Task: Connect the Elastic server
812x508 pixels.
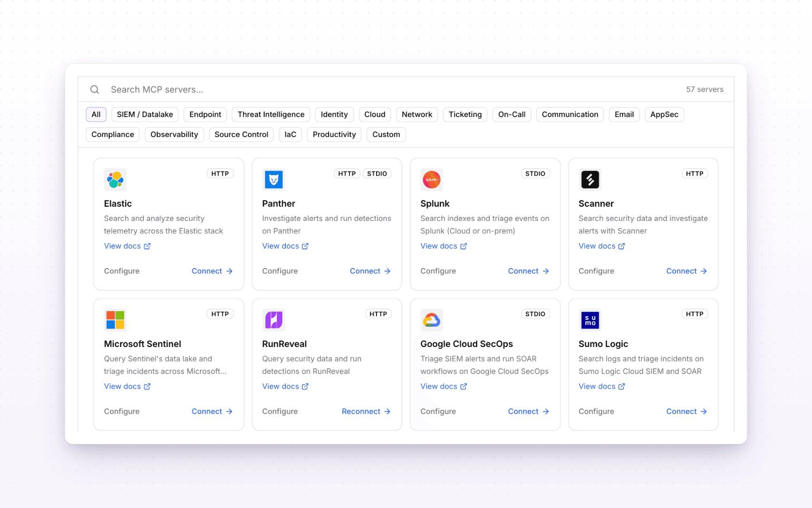Action: (x=212, y=271)
